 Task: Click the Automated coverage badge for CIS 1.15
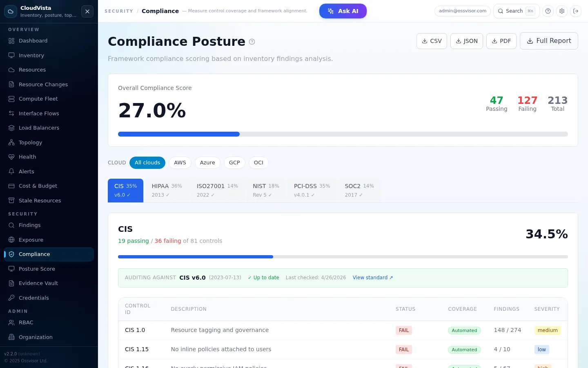464,350
